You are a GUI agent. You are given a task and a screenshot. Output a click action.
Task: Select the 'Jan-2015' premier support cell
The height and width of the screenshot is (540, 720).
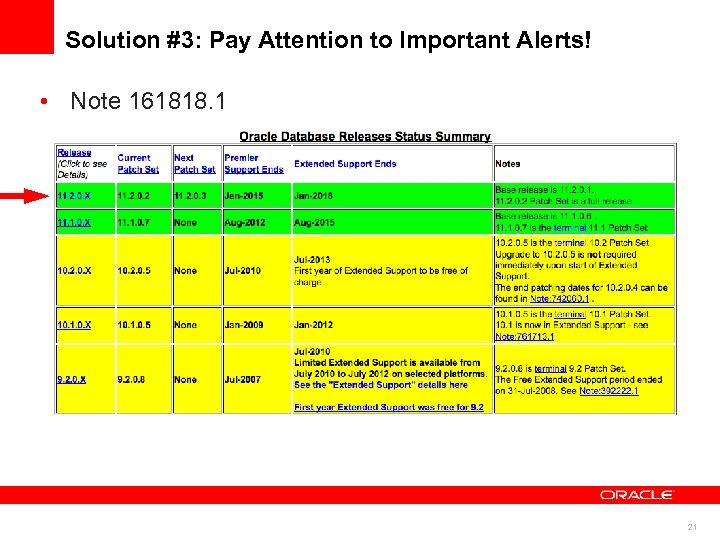pyautogui.click(x=257, y=196)
